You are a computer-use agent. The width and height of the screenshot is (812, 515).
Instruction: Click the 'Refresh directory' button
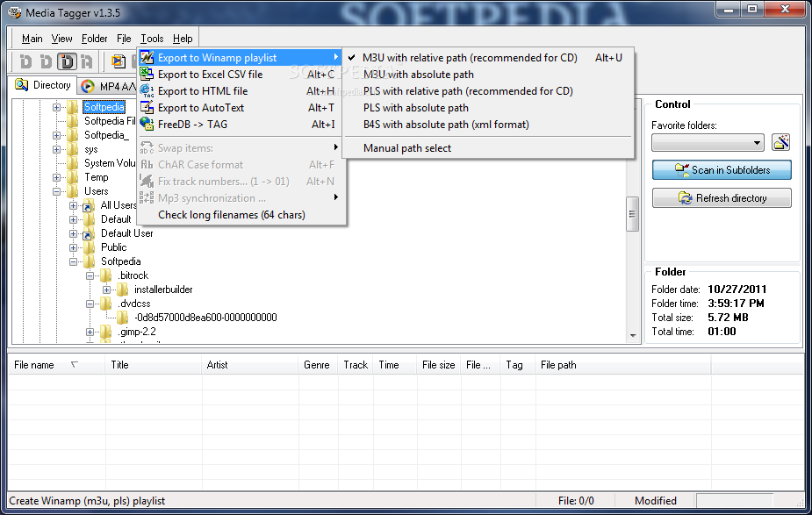point(722,198)
